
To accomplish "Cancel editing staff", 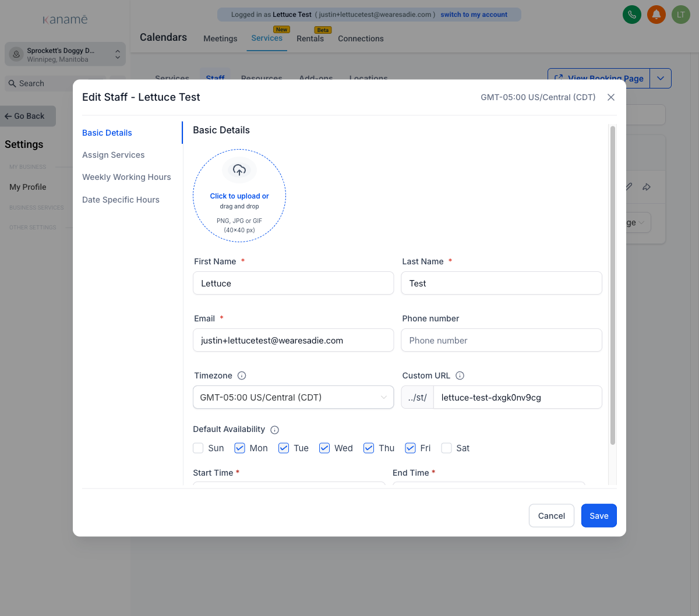I will [552, 516].
